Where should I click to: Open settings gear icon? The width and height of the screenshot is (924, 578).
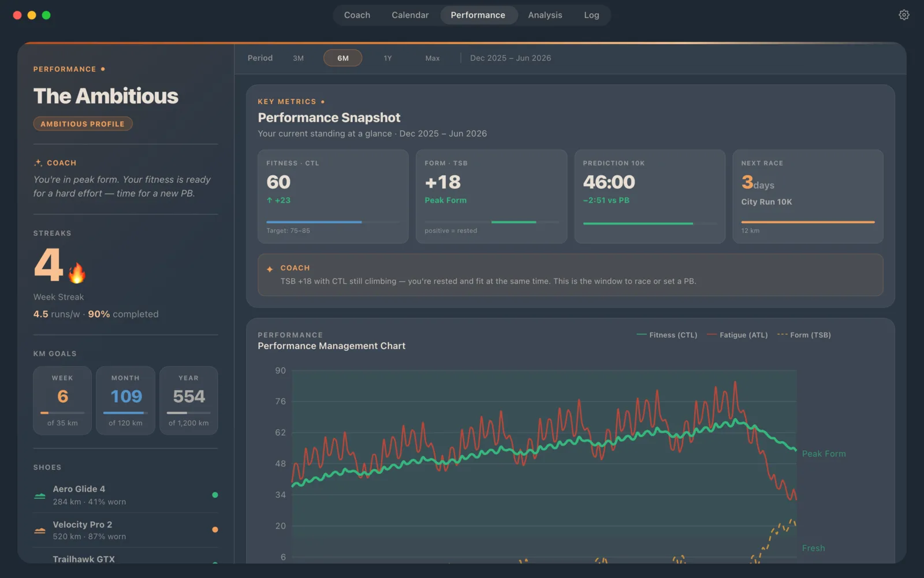[904, 15]
